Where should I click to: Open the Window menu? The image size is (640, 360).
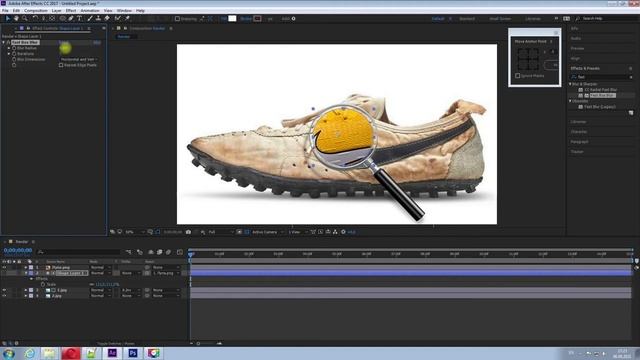(124, 11)
